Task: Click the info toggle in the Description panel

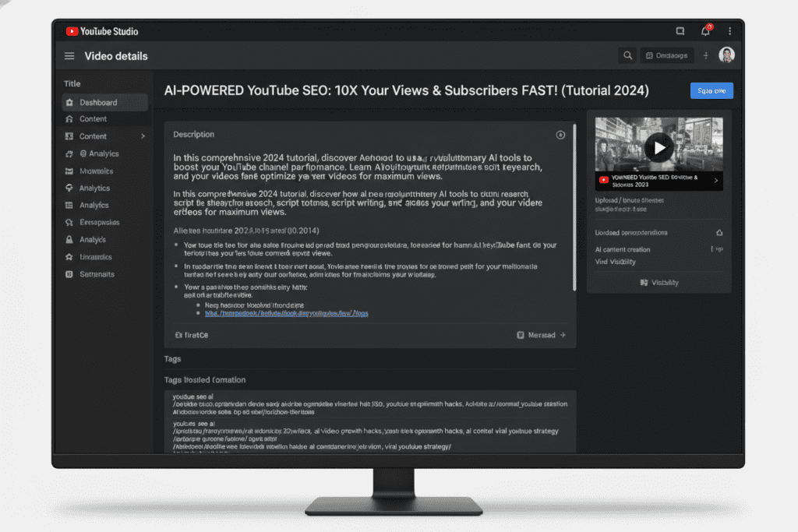Action: pos(560,135)
